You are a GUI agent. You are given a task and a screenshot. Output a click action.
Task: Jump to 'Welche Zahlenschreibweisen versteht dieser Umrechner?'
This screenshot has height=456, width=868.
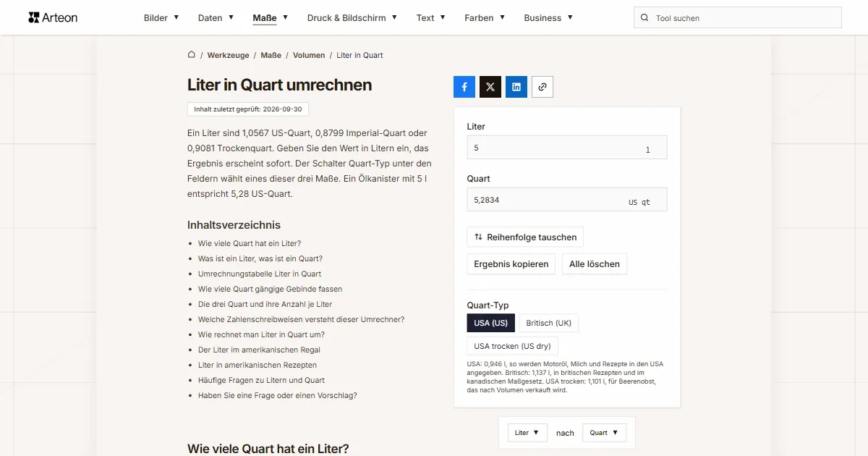302,319
